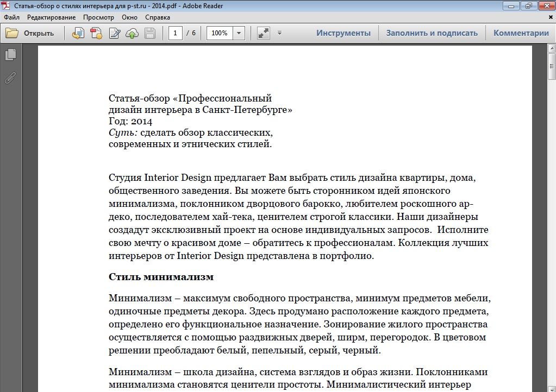Screen dimensions: 556x392
Task: Open the Заполнить и подписать pane
Action: (432, 33)
